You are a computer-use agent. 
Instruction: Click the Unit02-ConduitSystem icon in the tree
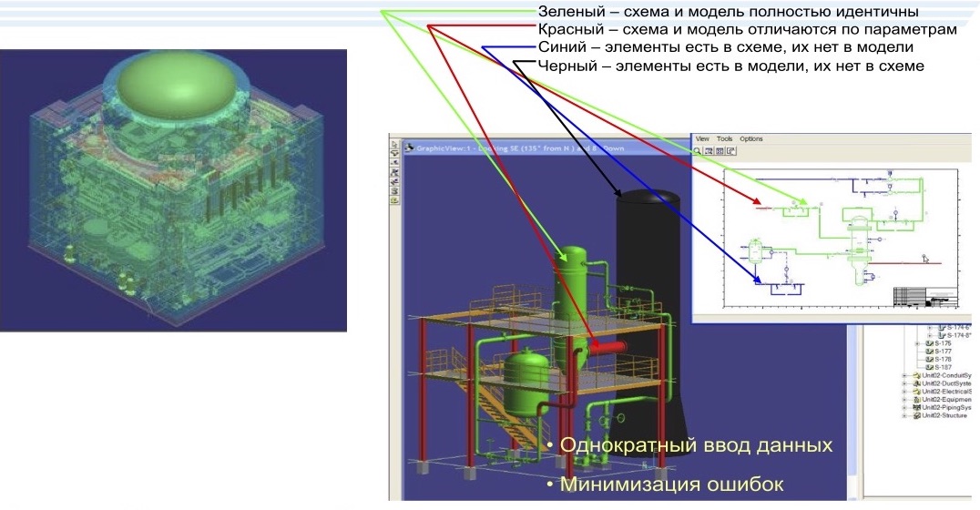pyautogui.click(x=917, y=375)
